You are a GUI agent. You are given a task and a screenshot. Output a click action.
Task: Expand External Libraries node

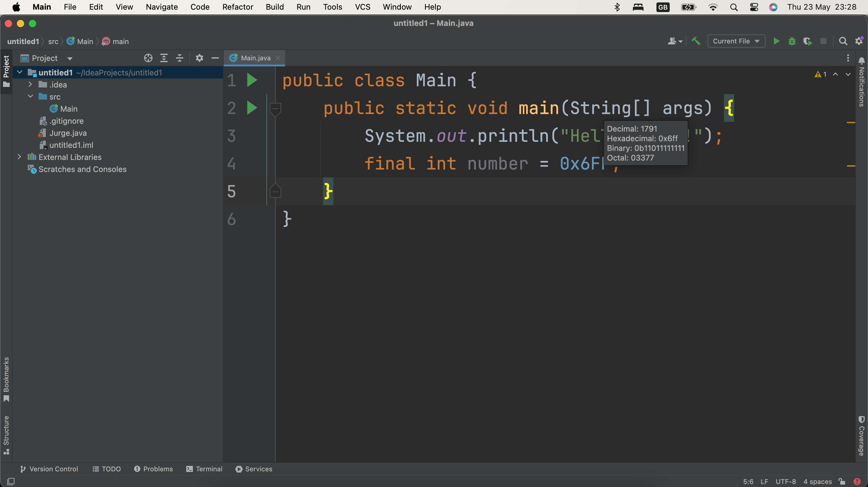point(19,157)
